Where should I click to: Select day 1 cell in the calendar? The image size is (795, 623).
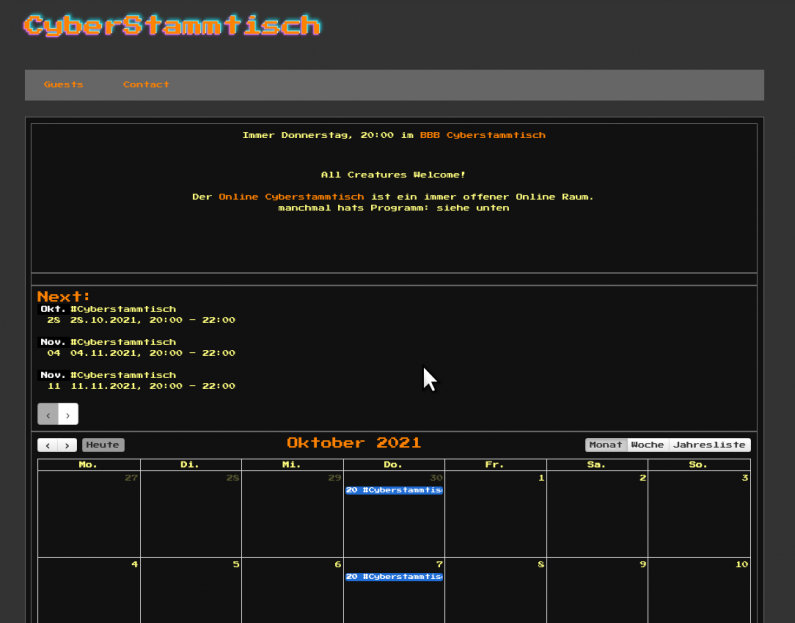[x=495, y=515]
